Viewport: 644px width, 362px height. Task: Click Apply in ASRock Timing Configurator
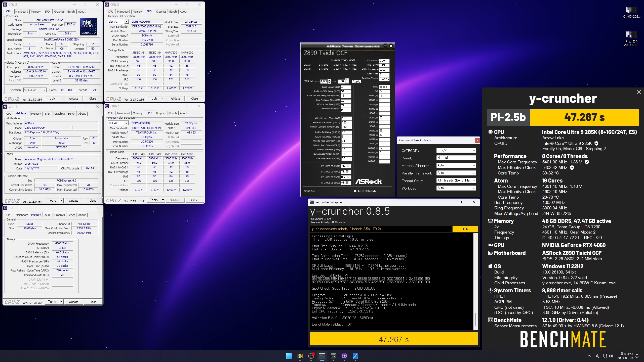point(356,81)
